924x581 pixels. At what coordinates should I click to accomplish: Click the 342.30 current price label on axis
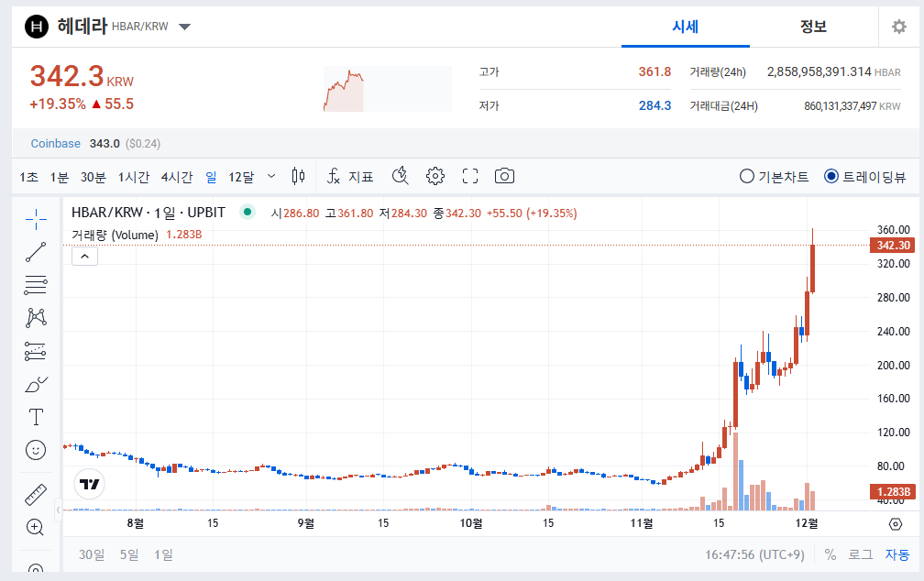pos(892,245)
